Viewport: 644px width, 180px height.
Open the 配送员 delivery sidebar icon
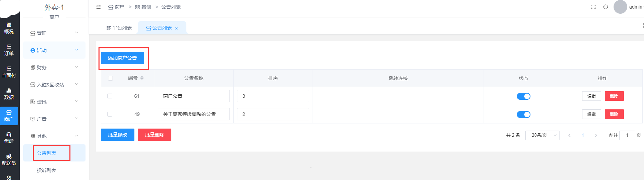[x=9, y=160]
